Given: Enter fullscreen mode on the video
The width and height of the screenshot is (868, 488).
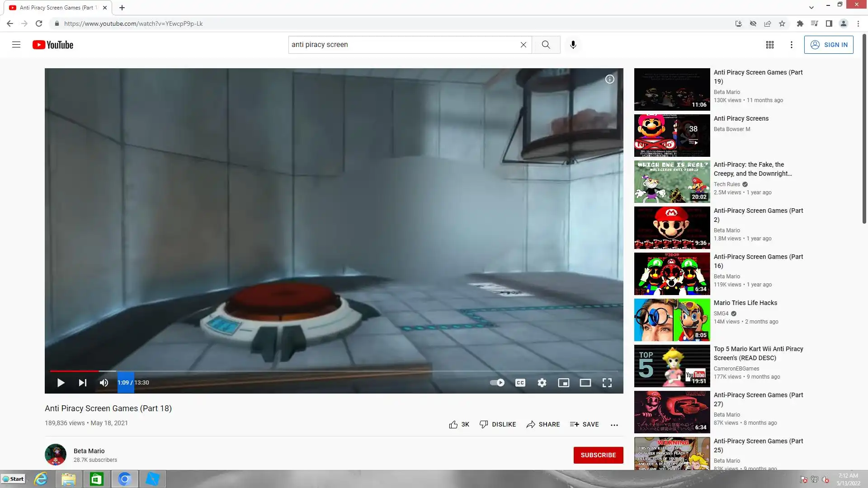Looking at the screenshot, I should [607, 383].
